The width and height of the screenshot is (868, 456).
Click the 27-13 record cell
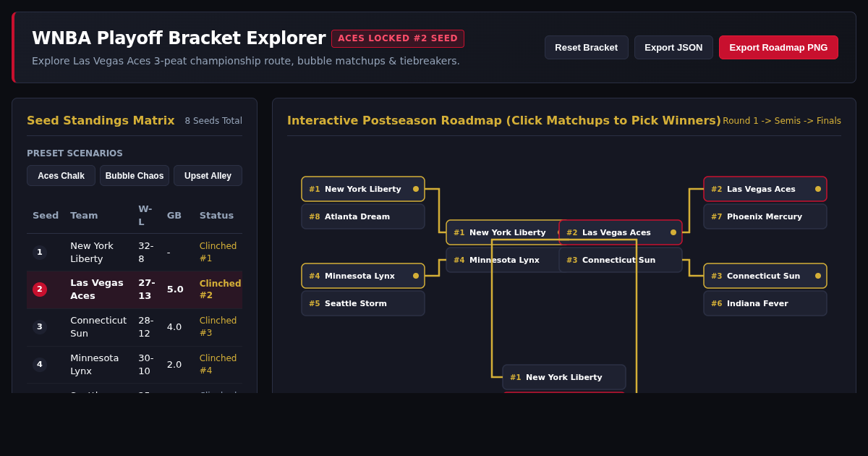147,290
